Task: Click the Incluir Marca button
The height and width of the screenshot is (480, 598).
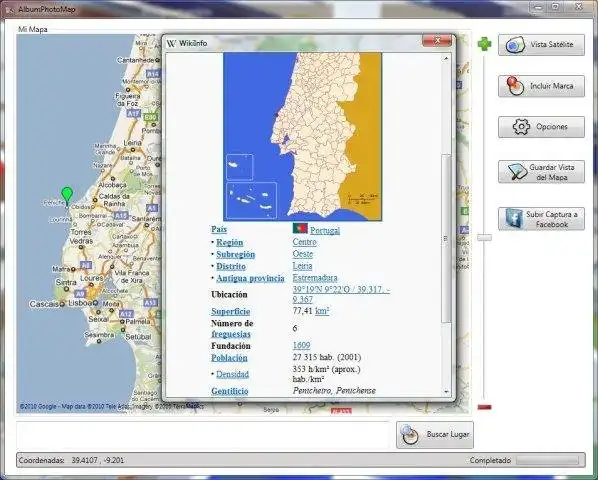Action: click(541, 86)
